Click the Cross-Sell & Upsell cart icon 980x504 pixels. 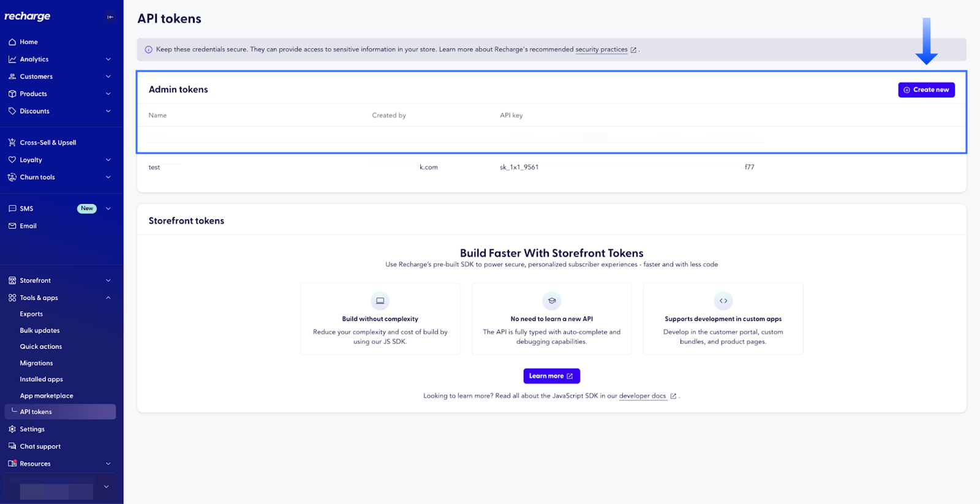click(12, 143)
